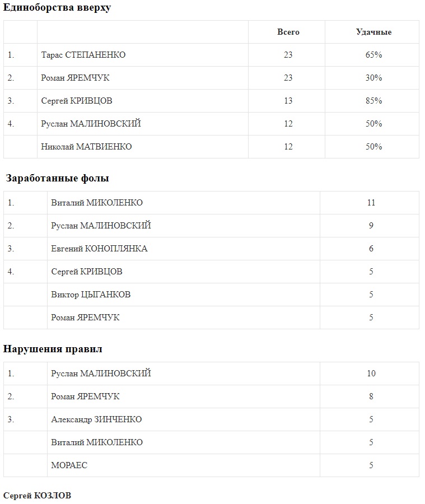Click the "Удачные" column header

tap(373, 32)
